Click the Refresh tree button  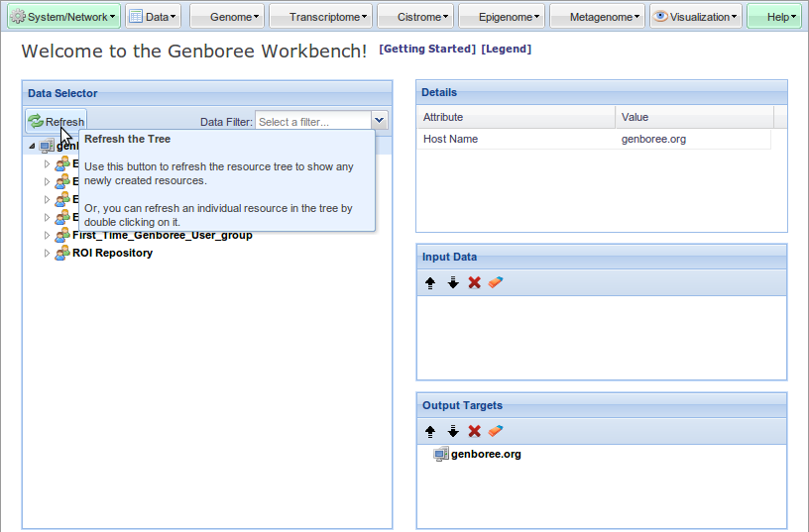pyautogui.click(x=57, y=121)
